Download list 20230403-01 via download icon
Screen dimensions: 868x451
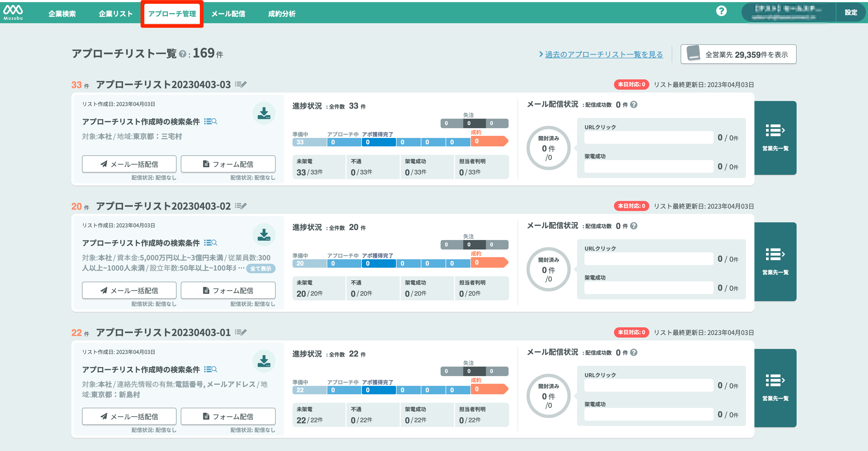[x=264, y=361]
